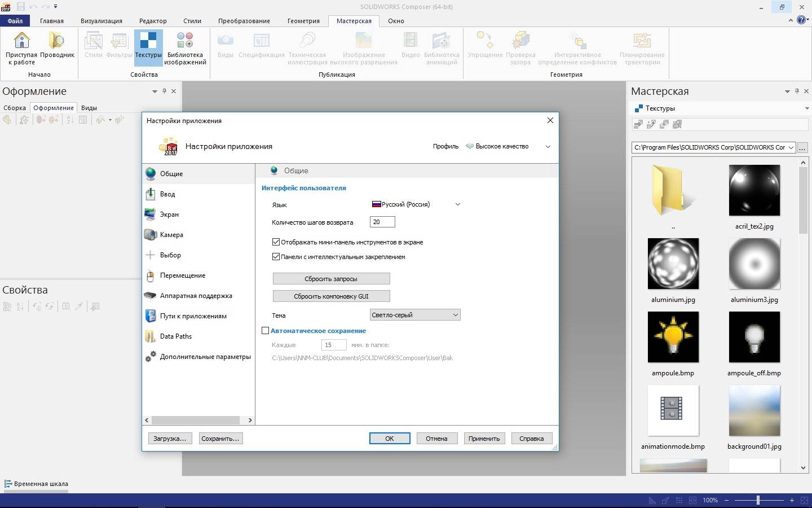The height and width of the screenshot is (508, 812).
Task: Click the save icon in title bar
Action: pyautogui.click(x=21, y=7)
